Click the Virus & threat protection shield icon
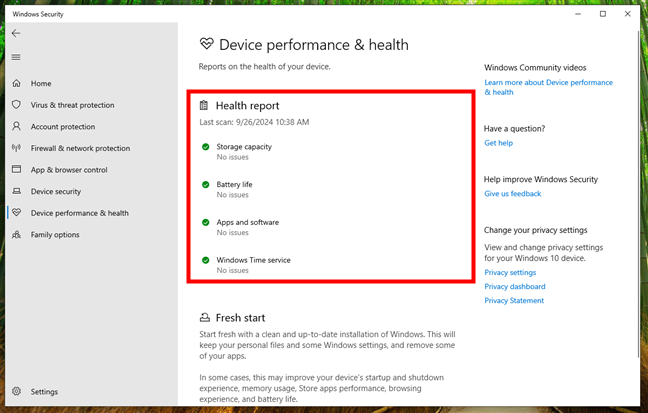This screenshot has width=648, height=413. 16,105
